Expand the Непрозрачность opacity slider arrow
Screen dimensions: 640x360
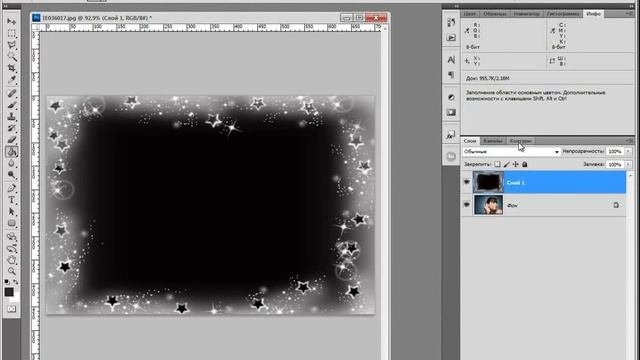629,151
